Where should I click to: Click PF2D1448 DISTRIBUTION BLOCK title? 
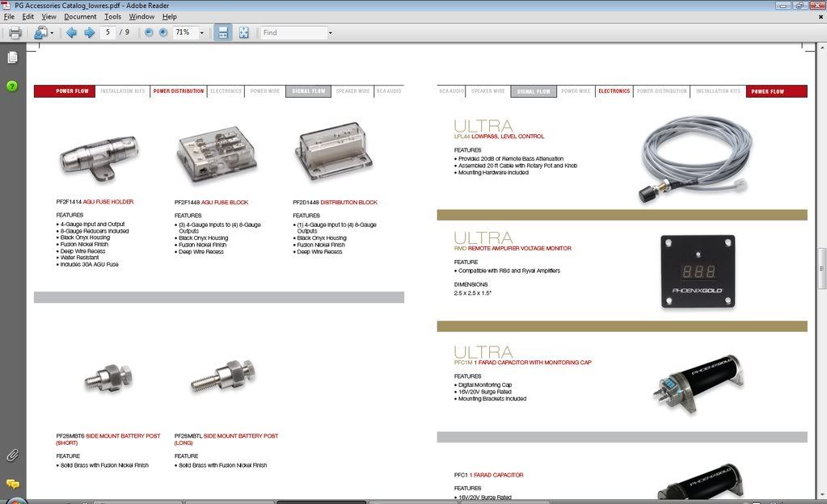pos(335,203)
